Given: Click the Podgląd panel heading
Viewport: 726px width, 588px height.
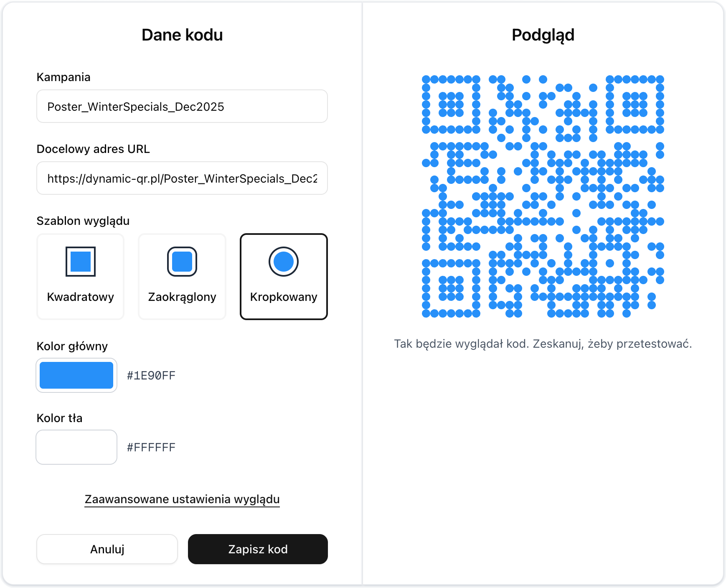Looking at the screenshot, I should click(543, 36).
